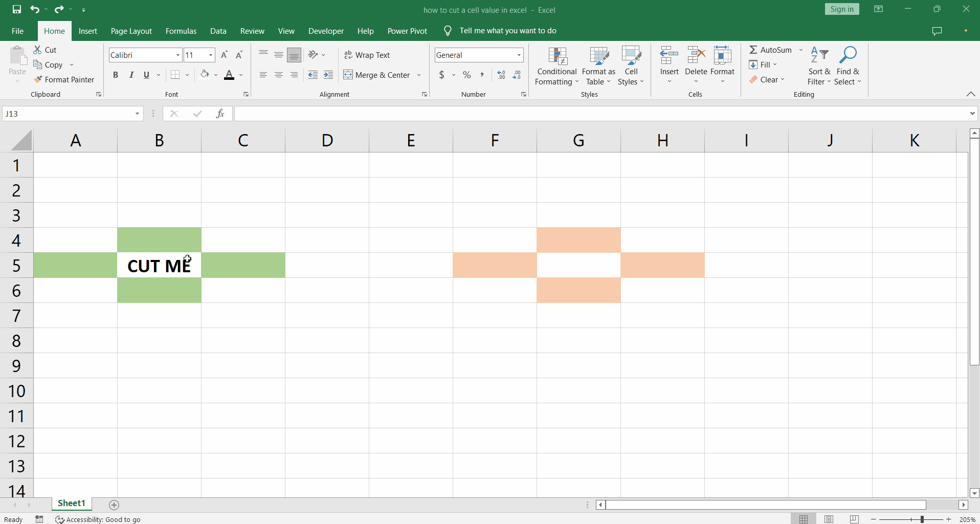This screenshot has width=980, height=524.
Task: Open the font size dropdown
Action: (211, 55)
